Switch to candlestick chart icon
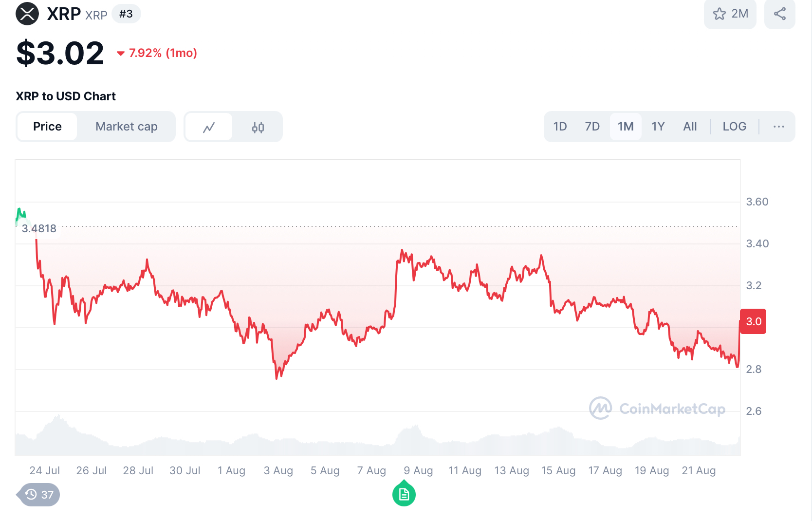812x521 pixels. [258, 127]
